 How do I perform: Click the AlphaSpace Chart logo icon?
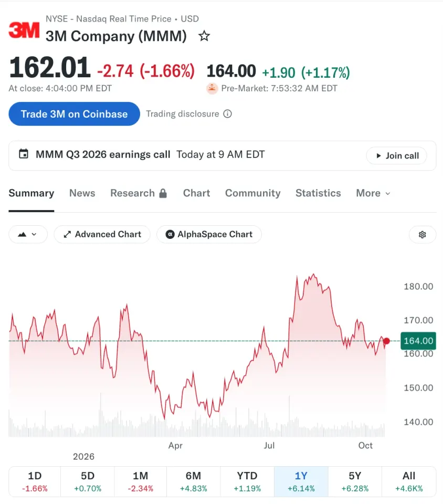click(170, 234)
